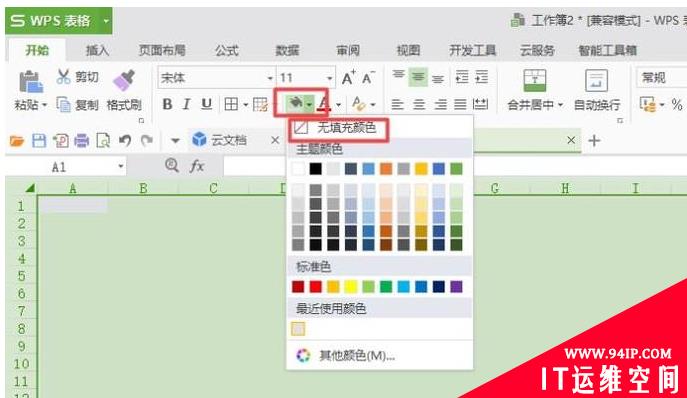
Task: Align text to vertical middle
Action: (418, 77)
